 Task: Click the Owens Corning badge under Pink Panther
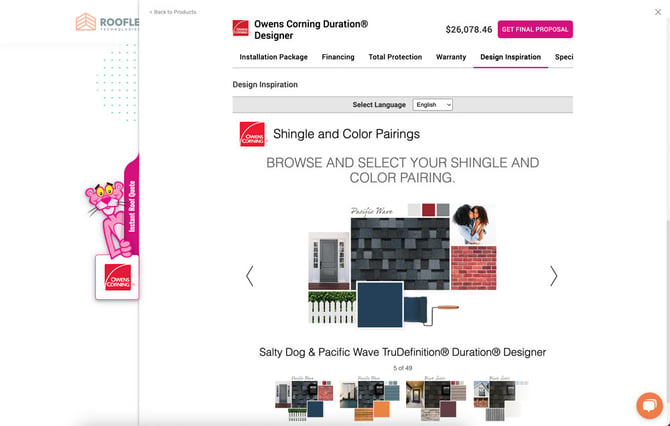[x=117, y=277]
